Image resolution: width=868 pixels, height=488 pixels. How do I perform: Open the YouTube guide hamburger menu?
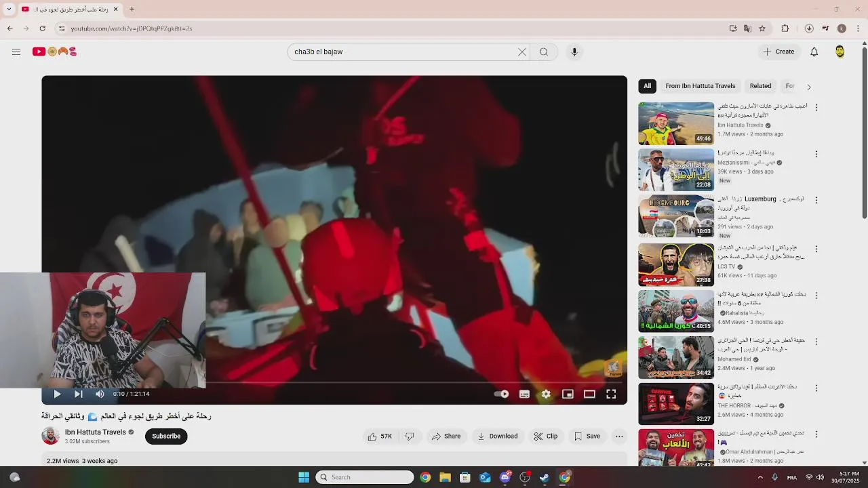click(x=16, y=52)
